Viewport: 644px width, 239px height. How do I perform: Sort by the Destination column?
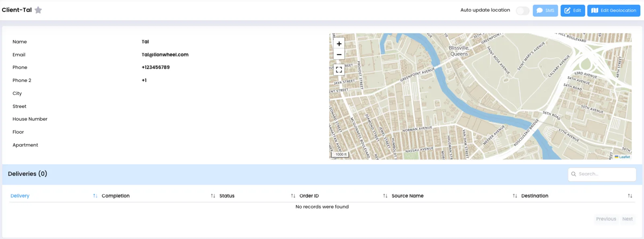click(577, 196)
